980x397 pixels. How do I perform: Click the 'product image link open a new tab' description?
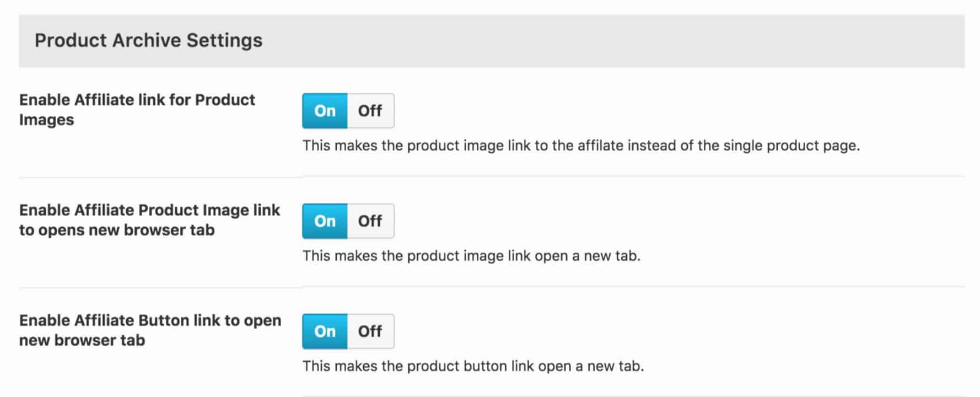click(471, 256)
